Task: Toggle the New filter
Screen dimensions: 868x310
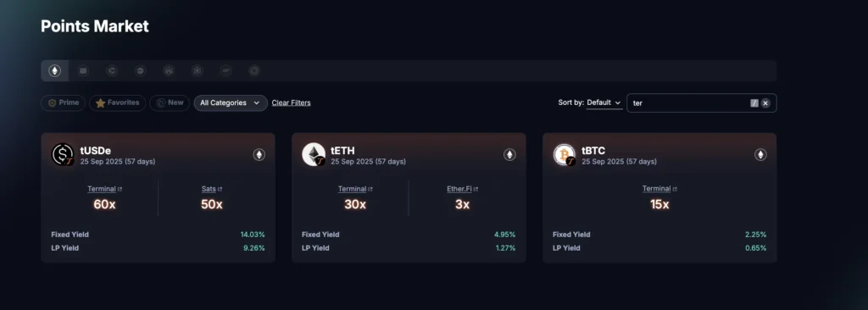Action: point(170,103)
